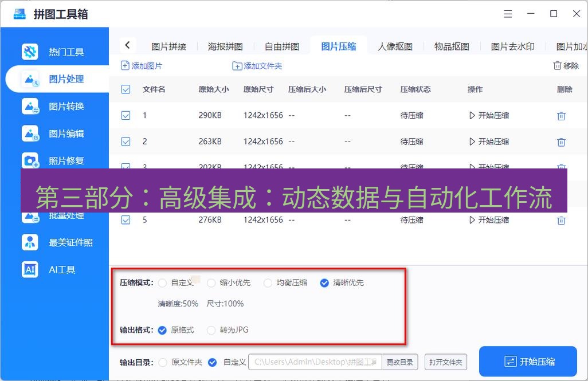Click the 压缩状态 column header

[x=415, y=89]
